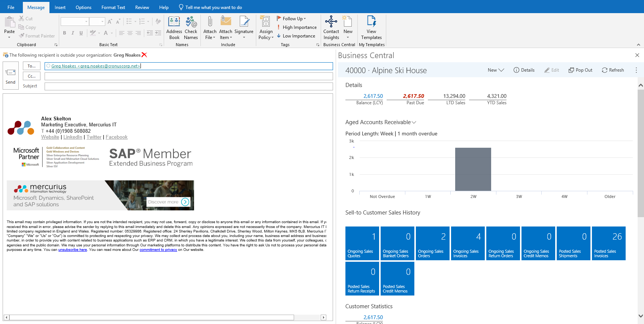Clear all formatting
Image resolution: width=644 pixels, height=324 pixels.
click(x=158, y=21)
